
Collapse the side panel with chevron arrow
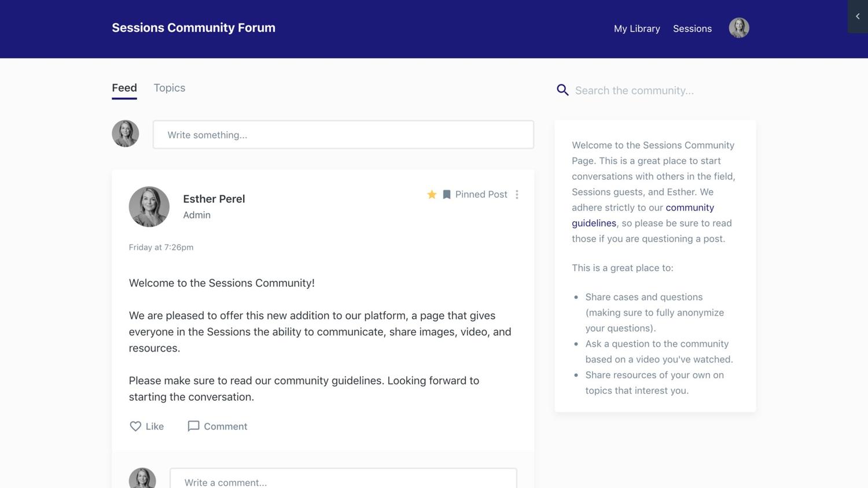tap(858, 16)
